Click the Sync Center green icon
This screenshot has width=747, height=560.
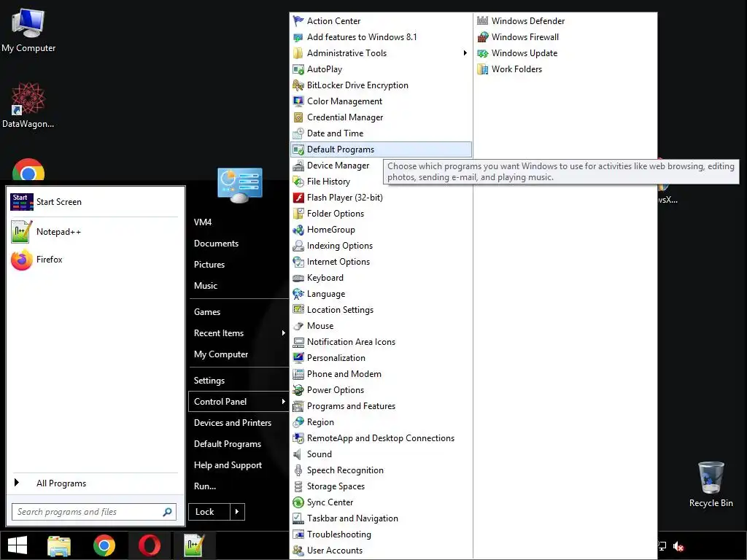[298, 502]
